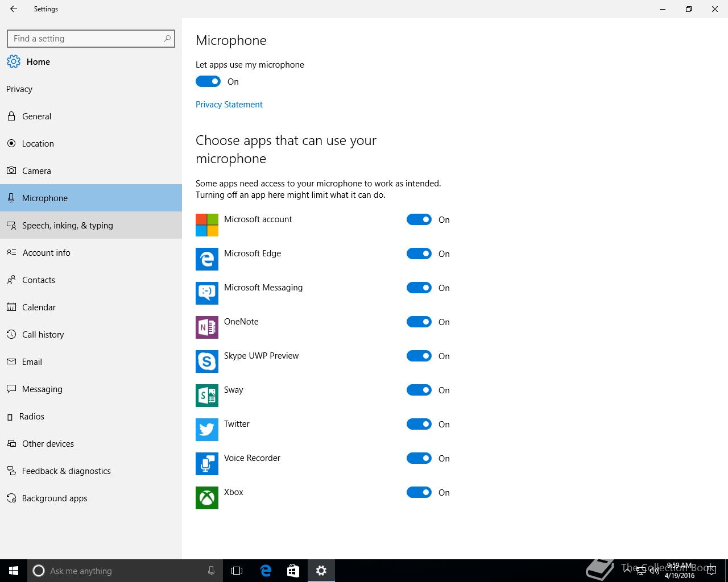Click the Voice Recorder app icon
This screenshot has width=728, height=582.
[x=207, y=464]
